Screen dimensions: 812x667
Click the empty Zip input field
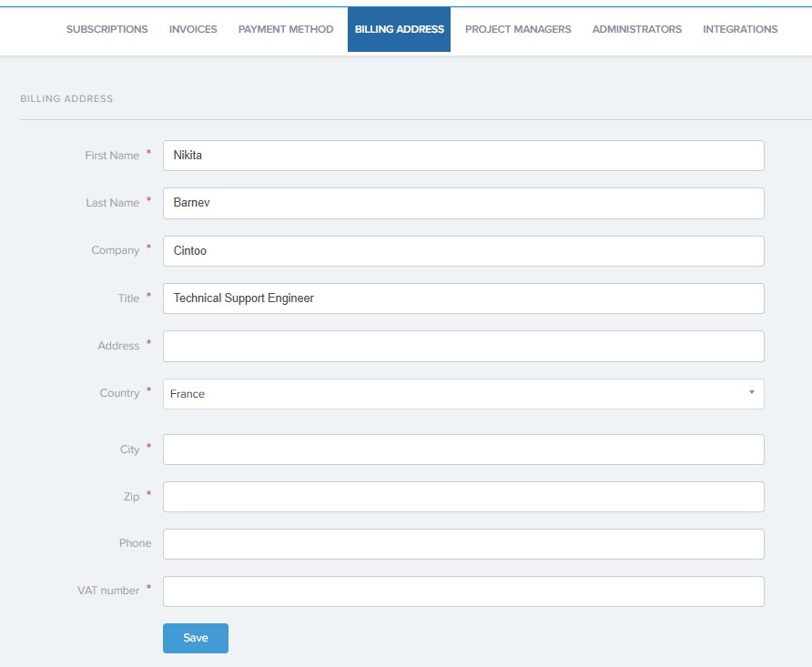coord(463,497)
